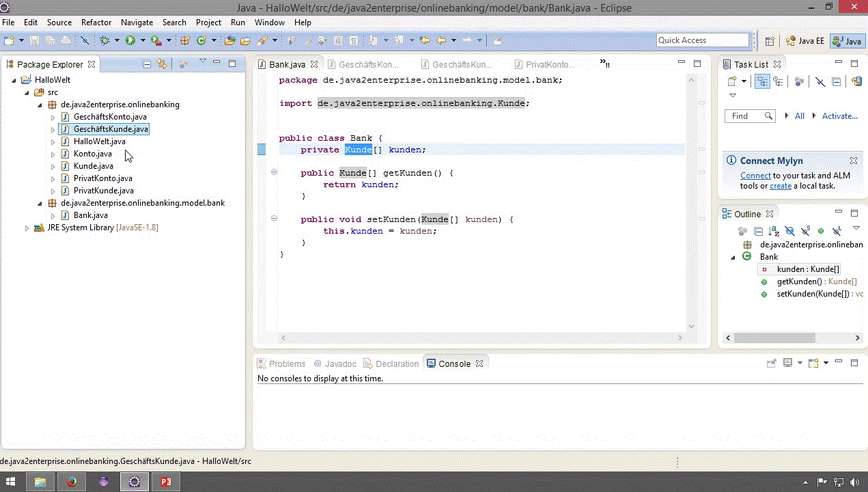Focus the Quick Access input field

pos(703,40)
